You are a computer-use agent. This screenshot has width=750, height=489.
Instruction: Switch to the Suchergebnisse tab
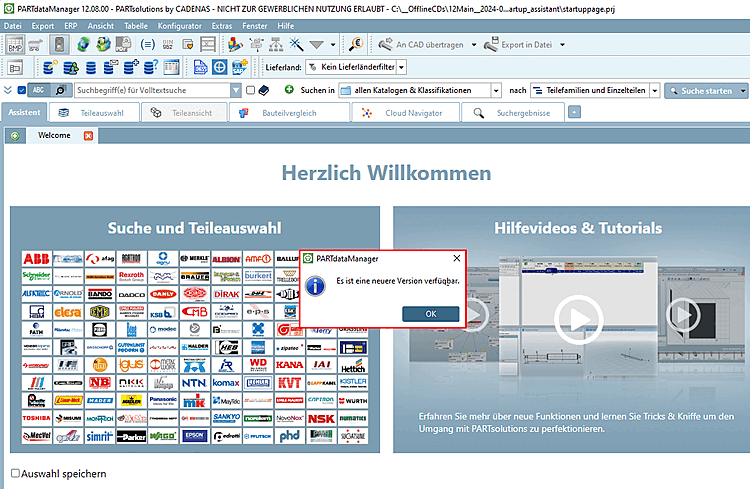[x=513, y=113]
